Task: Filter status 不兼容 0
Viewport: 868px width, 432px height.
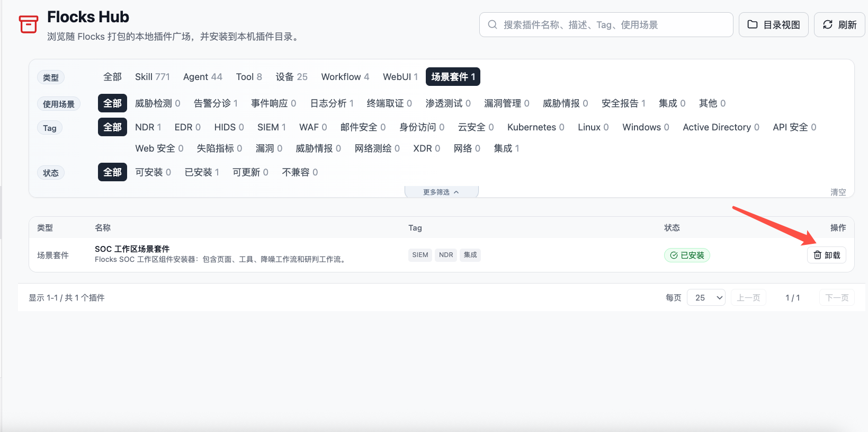Action: (x=300, y=172)
